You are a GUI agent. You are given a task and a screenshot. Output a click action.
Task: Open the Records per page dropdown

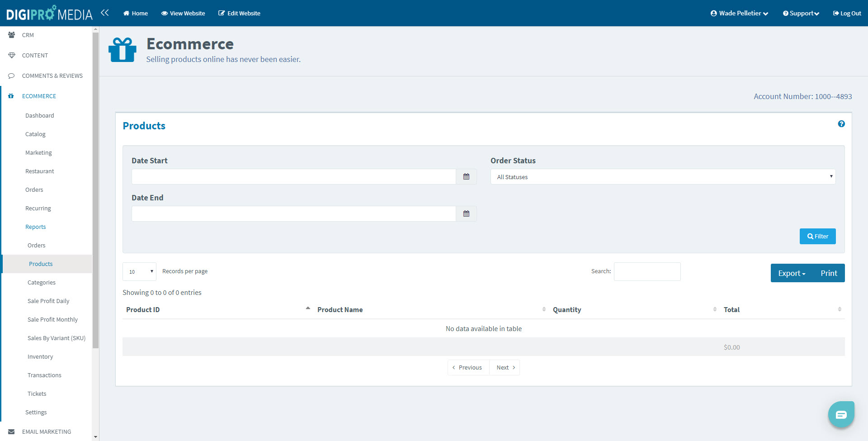tap(139, 272)
